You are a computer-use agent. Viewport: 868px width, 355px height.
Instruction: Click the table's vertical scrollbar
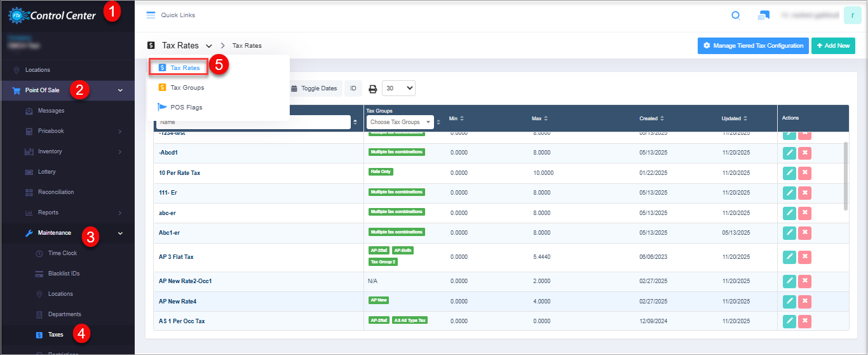[845, 175]
